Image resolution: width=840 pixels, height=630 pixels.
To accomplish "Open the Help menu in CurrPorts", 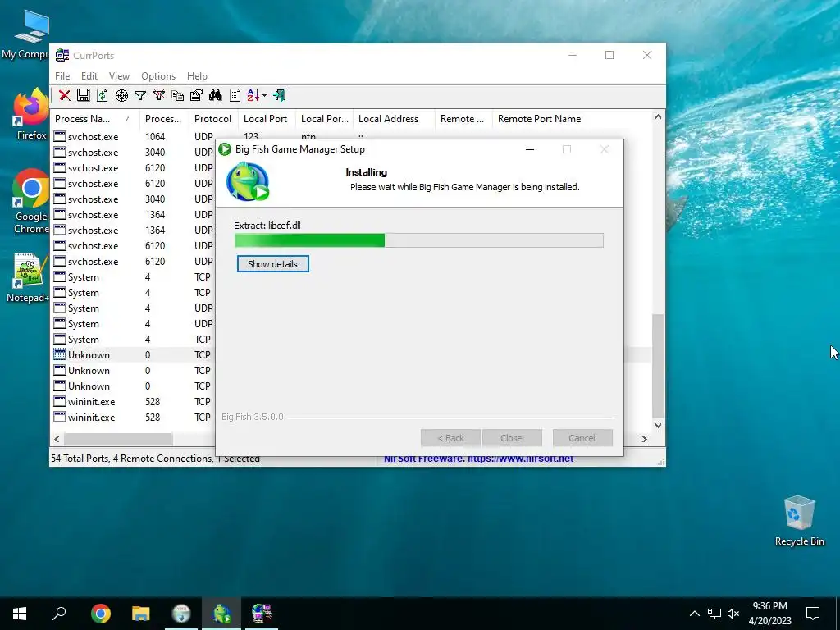I will (x=197, y=76).
